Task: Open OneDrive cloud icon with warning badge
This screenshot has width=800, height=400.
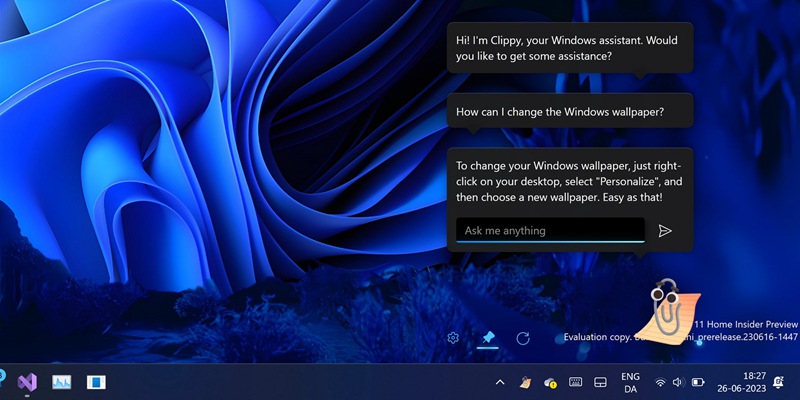Action: [550, 382]
